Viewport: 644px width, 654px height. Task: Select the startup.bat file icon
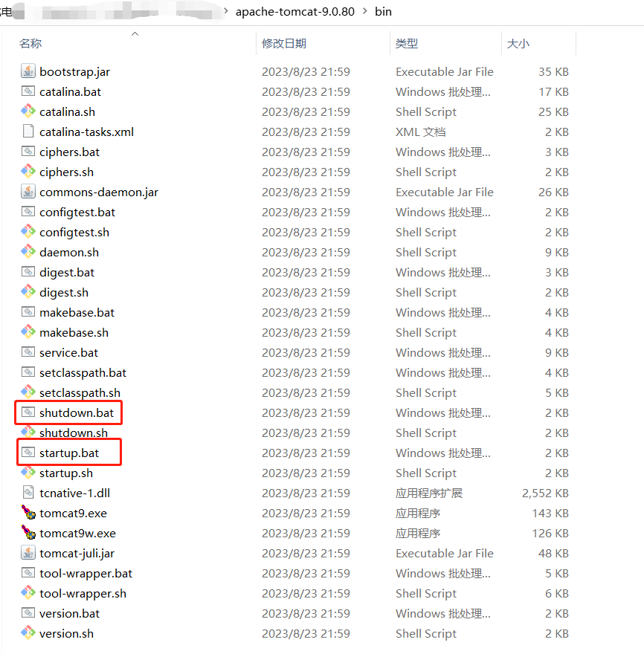coord(28,452)
